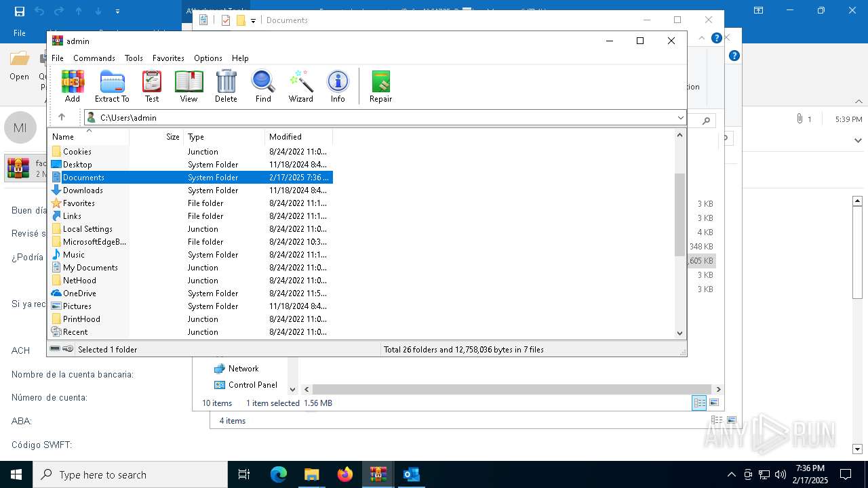The height and width of the screenshot is (488, 868).
Task: Click the taskbar search box
Action: pyautogui.click(x=130, y=474)
